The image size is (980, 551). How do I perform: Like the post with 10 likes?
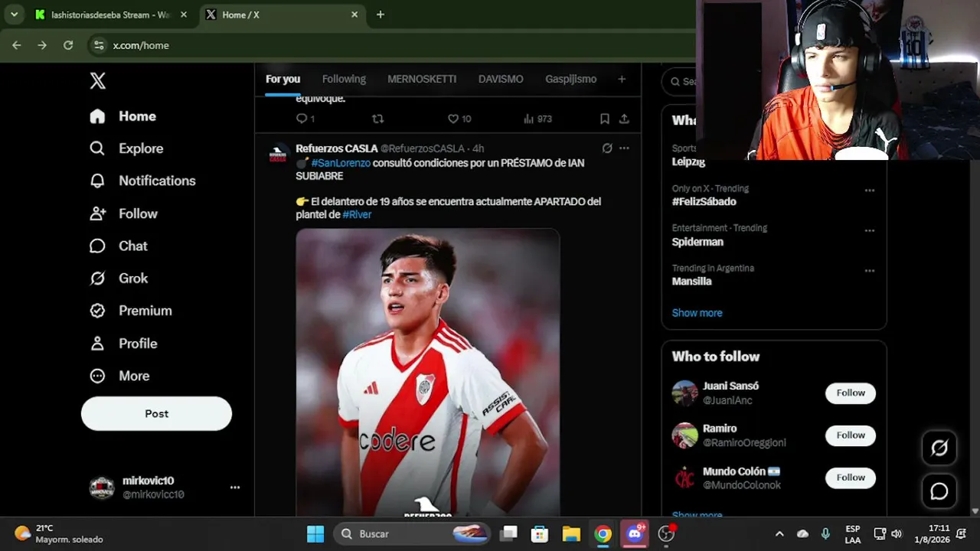coord(459,119)
